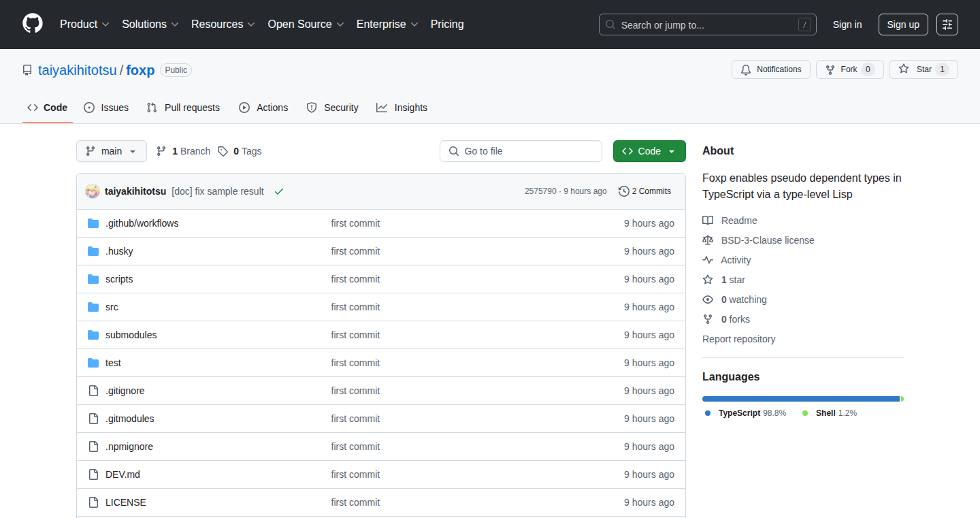Open commit hash 2575790

540,191
